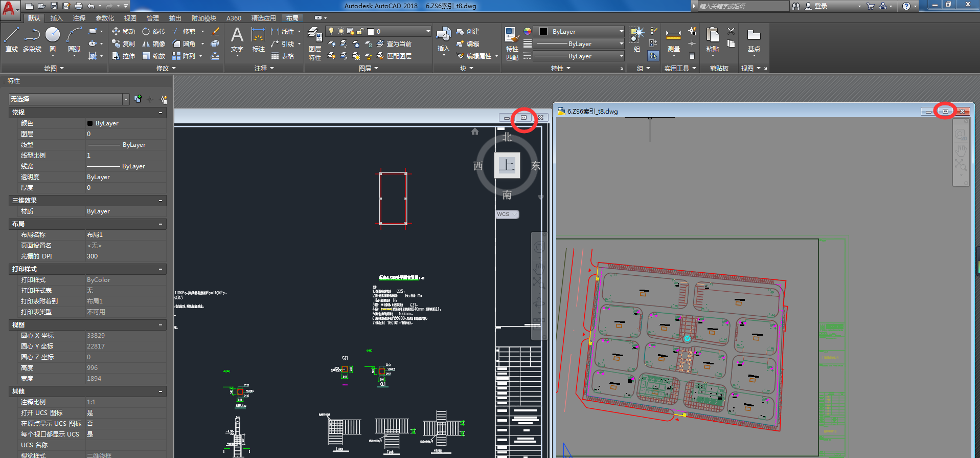Click the 编辑属性 button

click(x=474, y=56)
